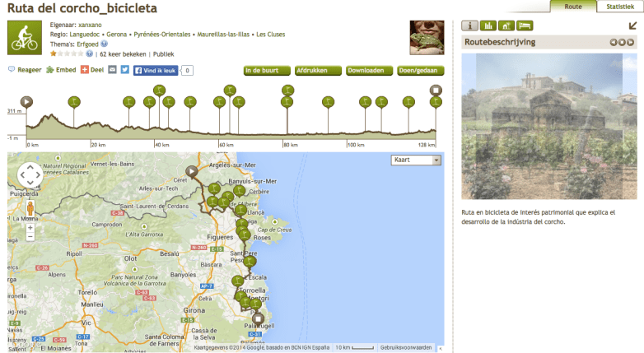Screen dimensions: 644x353
Task: Click the route description vineyard photo
Action: pos(549,127)
